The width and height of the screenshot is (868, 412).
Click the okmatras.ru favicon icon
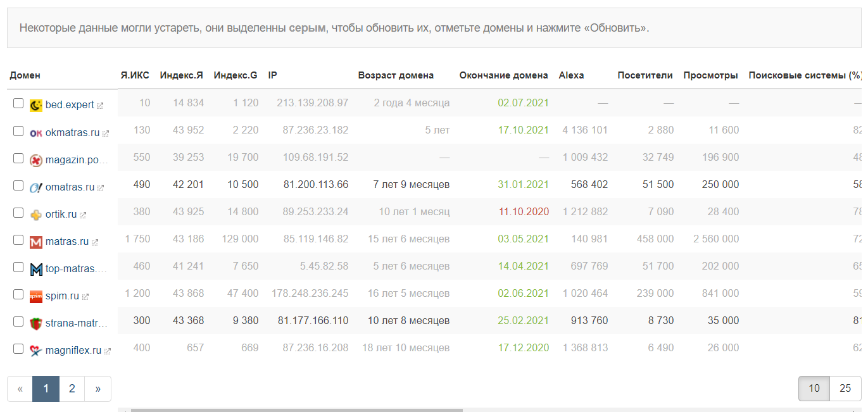pos(36,133)
